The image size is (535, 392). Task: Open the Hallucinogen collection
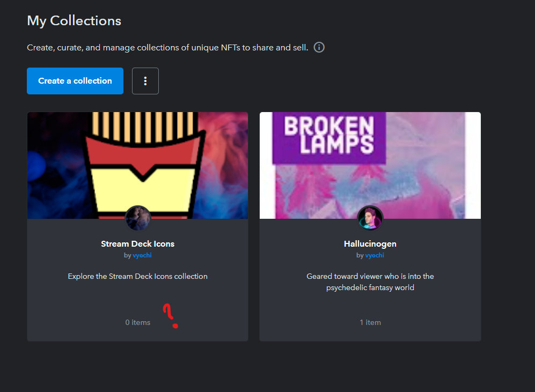click(x=370, y=243)
